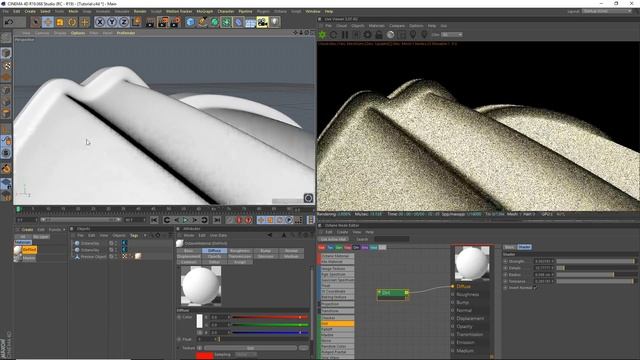Select the Checker node in list
Viewport: 640px width, 360px height.
pos(338,318)
